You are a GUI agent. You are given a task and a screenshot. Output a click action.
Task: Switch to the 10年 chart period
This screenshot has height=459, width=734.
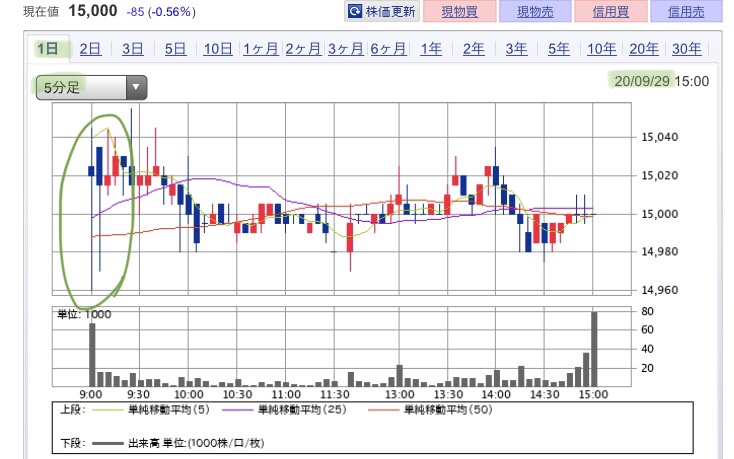click(x=602, y=49)
